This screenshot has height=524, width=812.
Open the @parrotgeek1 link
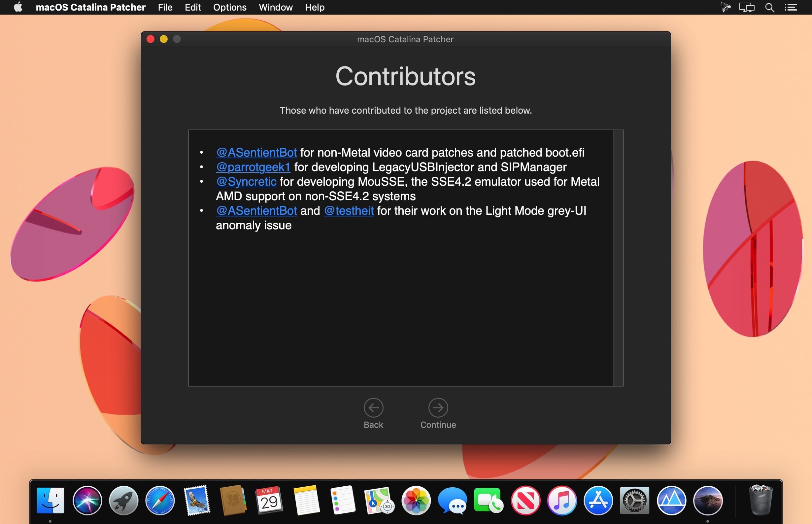pos(253,167)
